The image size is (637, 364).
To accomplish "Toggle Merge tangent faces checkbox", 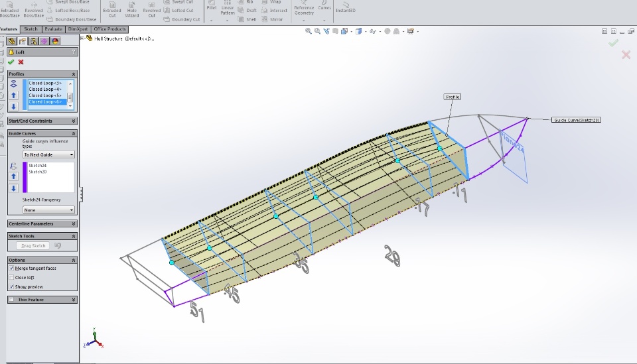I will (x=11, y=269).
